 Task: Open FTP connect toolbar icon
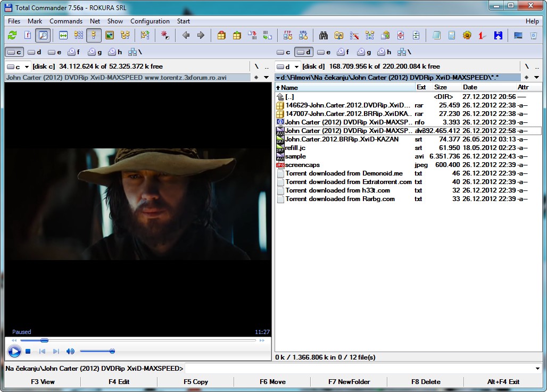(x=288, y=35)
